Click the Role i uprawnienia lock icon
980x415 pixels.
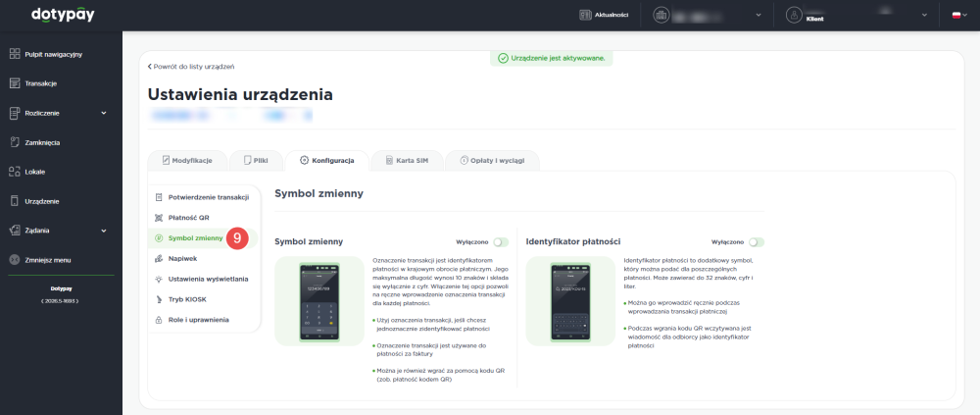click(159, 319)
